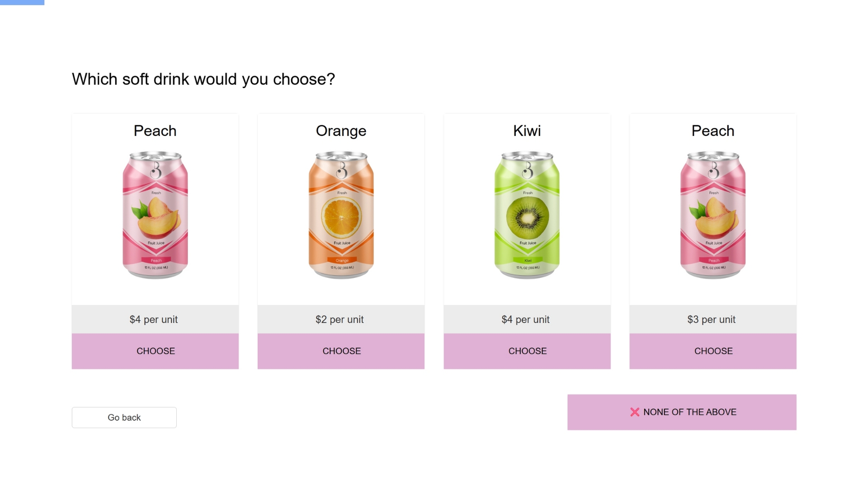Choose the Orange soft drink
This screenshot has width=868, height=488.
(x=341, y=351)
